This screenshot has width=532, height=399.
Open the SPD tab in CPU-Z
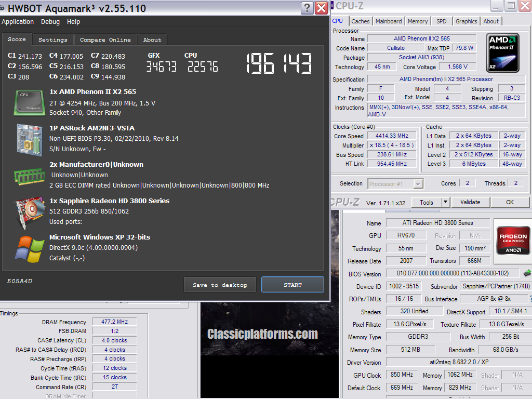[442, 21]
